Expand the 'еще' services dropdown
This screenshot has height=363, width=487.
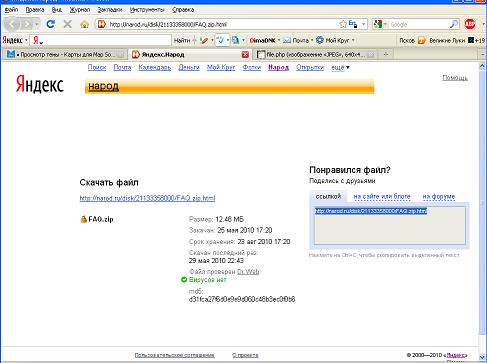340,67
